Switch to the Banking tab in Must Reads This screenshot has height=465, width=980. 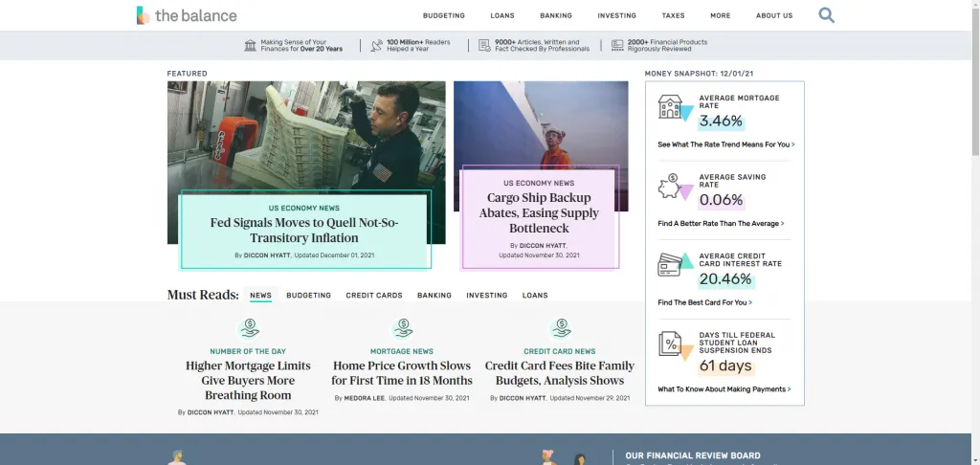point(434,295)
